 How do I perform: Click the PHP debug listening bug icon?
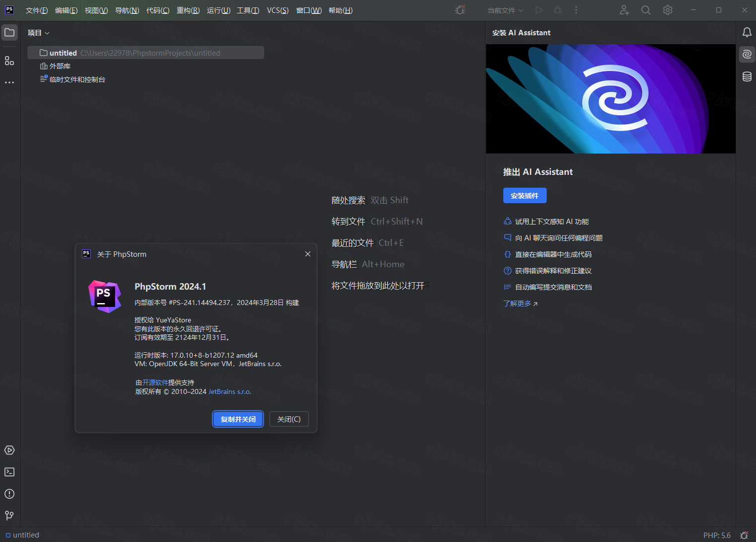[460, 10]
